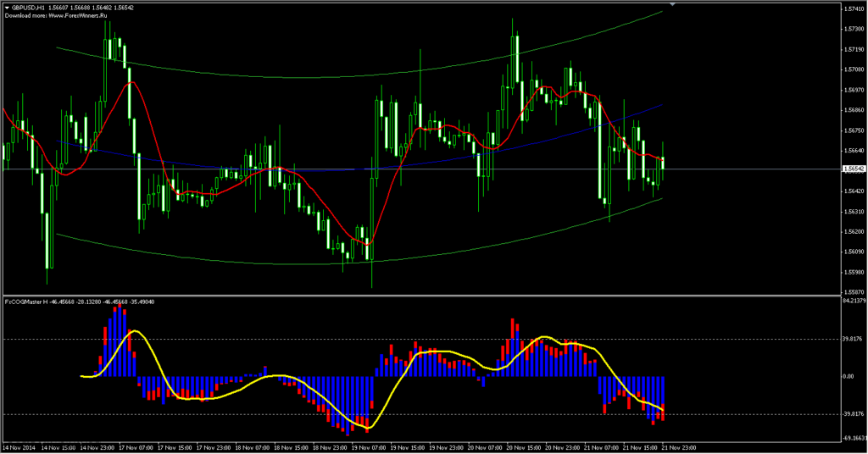Click the 1.55870 price scale label
Screen dimensions: 868x454
854,291
